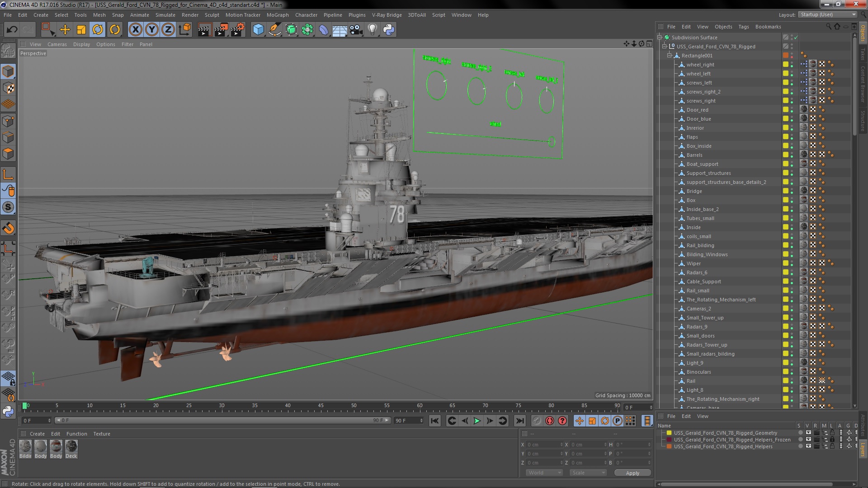
Task: Enable Snap tool in left palette
Action: click(8, 207)
